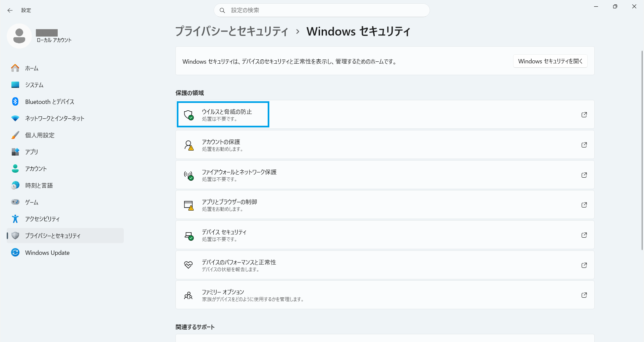The image size is (644, 342).
Task: Click the プライバシーとセキュリティ breadcrumb link
Action: 232,32
